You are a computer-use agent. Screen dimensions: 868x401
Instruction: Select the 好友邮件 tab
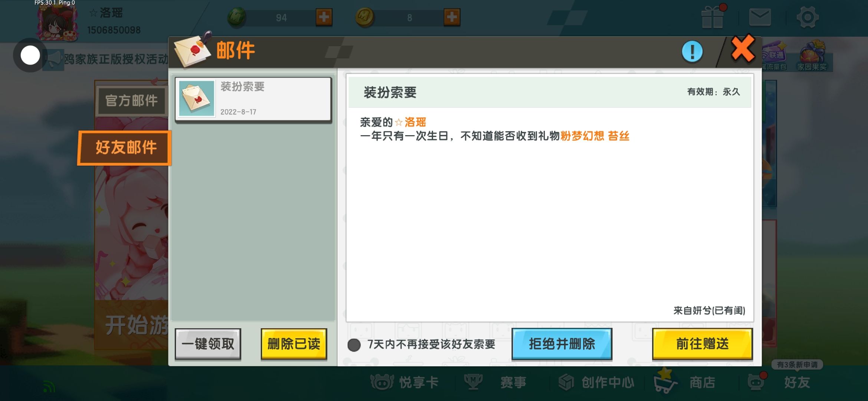pos(125,147)
